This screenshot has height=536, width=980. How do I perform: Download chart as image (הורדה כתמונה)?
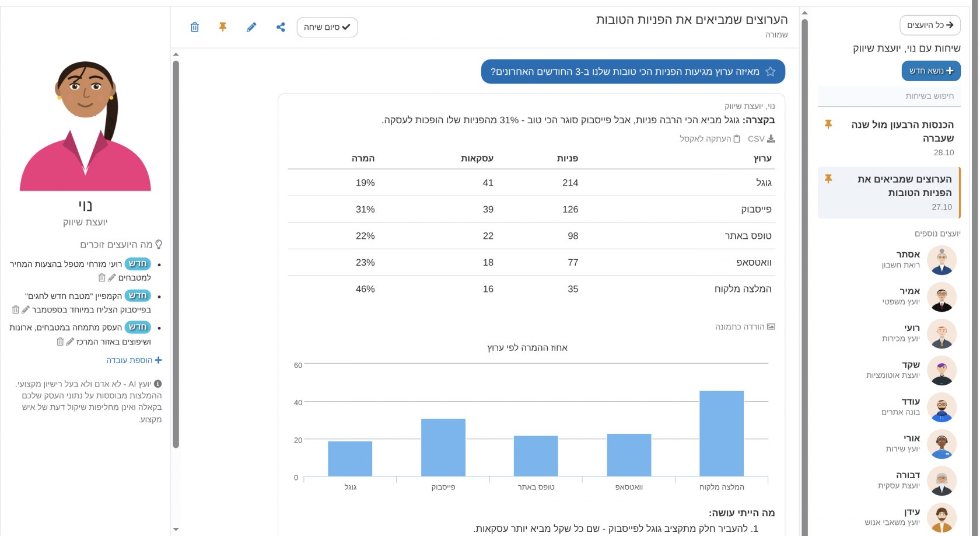pyautogui.click(x=745, y=327)
